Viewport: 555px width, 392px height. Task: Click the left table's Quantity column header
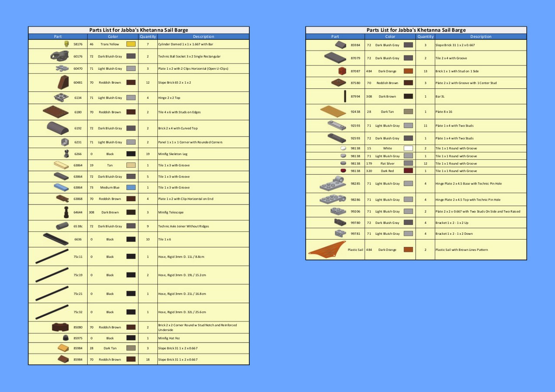[x=148, y=37]
